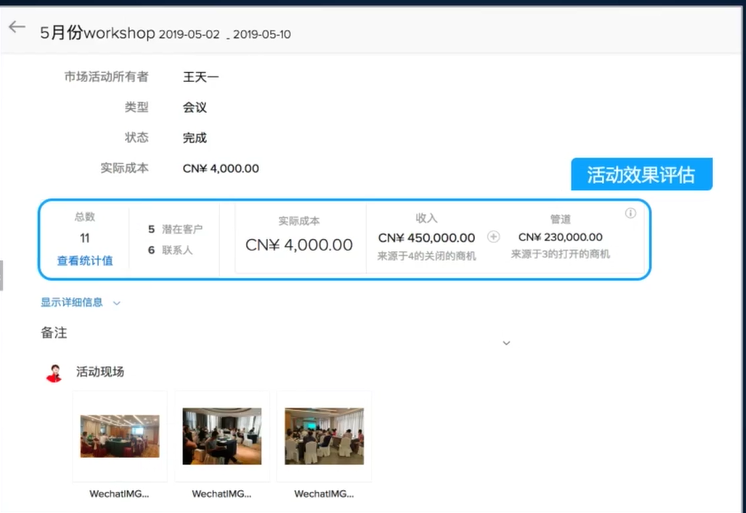The image size is (746, 513).
Task: Click the owner name 王天一
Action: point(201,77)
